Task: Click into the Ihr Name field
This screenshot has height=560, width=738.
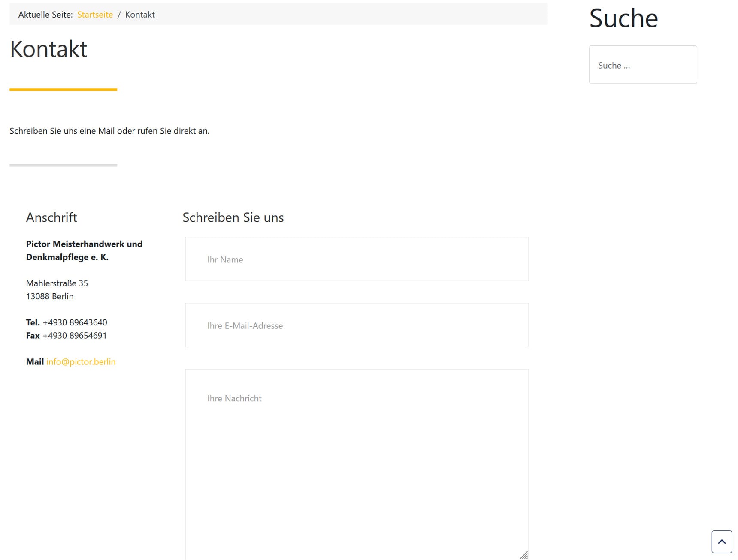Action: (357, 259)
